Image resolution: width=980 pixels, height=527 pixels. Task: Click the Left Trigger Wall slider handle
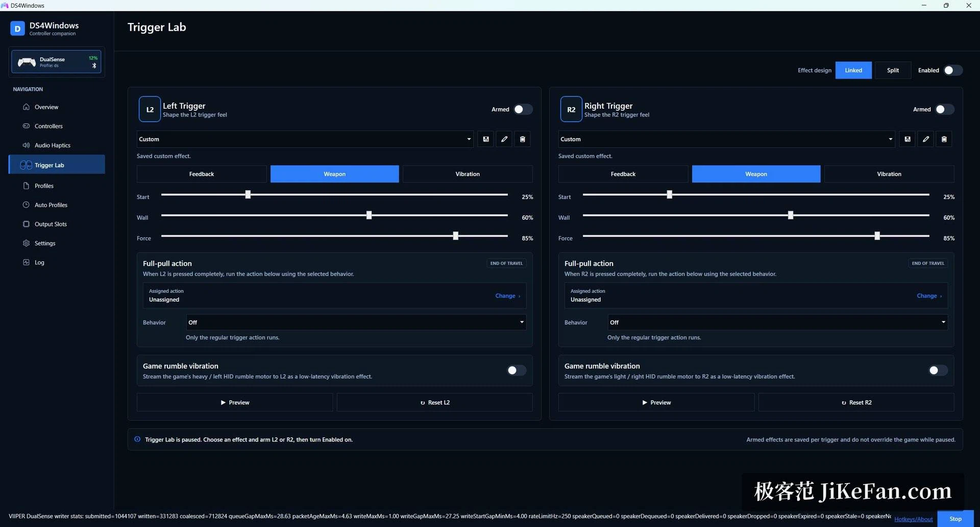point(369,215)
